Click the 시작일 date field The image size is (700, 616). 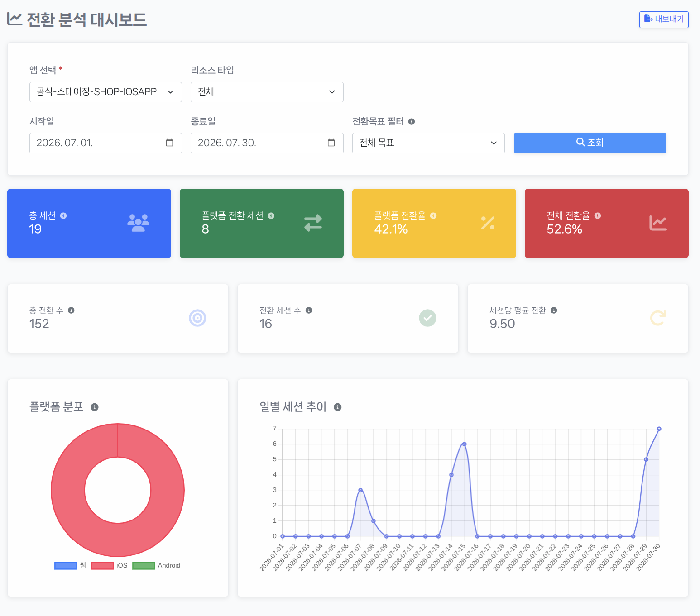[x=105, y=143]
